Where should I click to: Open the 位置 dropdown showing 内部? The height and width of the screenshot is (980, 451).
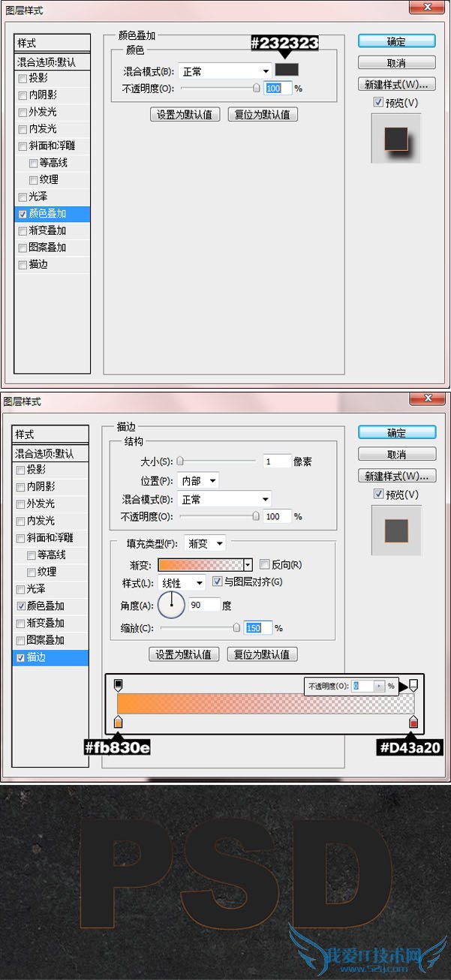coord(198,481)
